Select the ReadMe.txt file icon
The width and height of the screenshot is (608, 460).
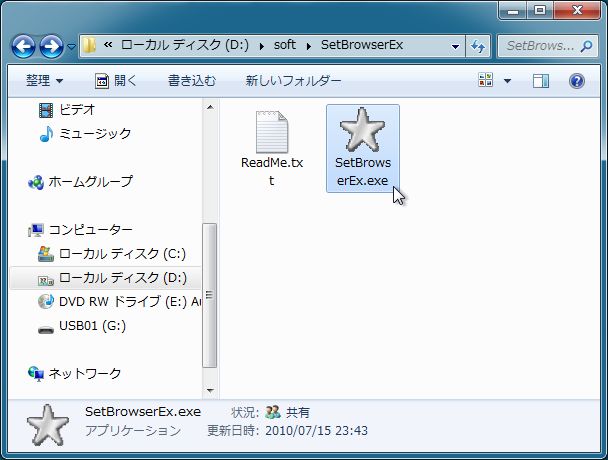272,132
